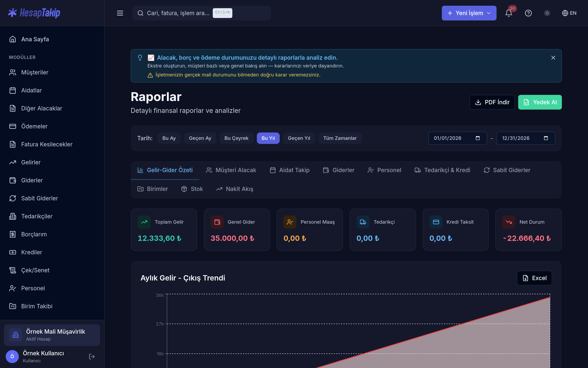The height and width of the screenshot is (368, 588).
Task: Switch to Birimler tab
Action: (153, 189)
